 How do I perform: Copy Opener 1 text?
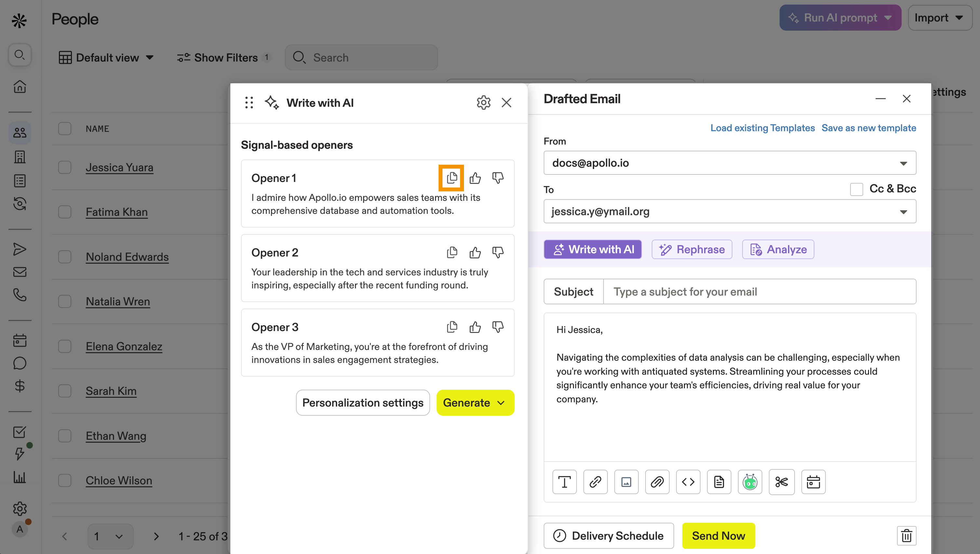(452, 178)
